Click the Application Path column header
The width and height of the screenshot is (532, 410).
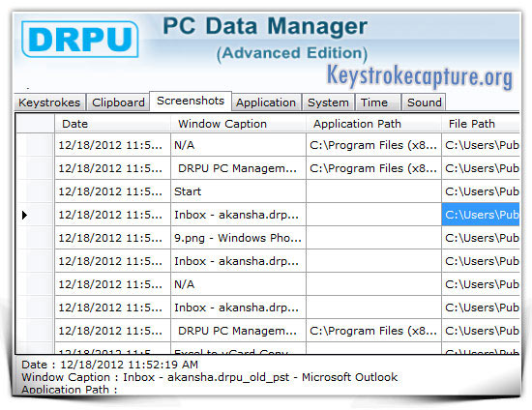(x=374, y=124)
